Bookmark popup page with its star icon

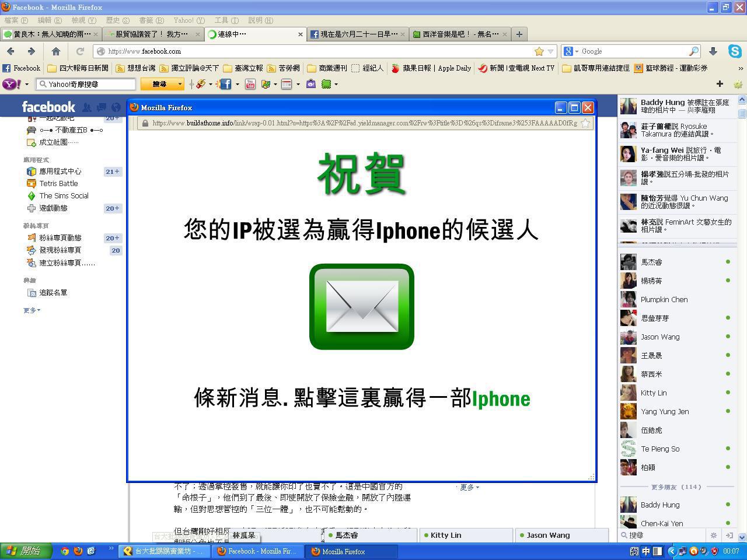[585, 123]
